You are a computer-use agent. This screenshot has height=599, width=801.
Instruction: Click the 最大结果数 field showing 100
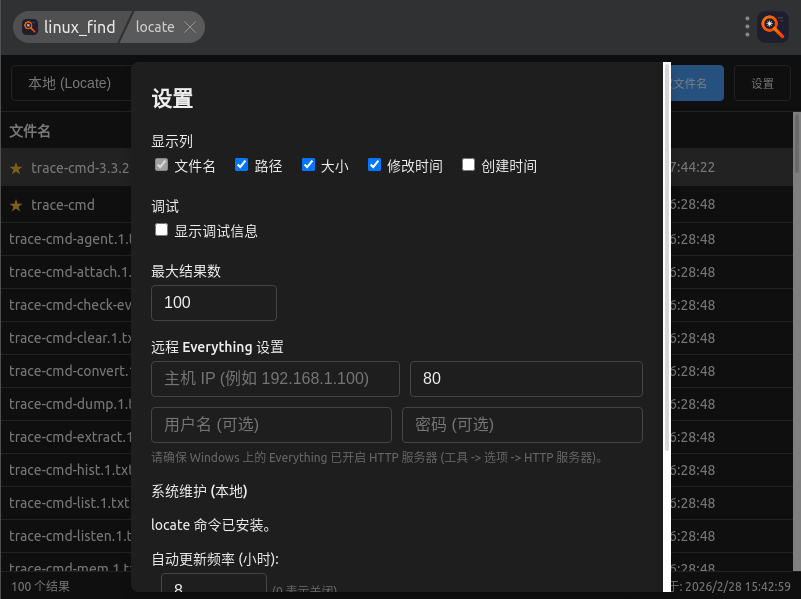(x=214, y=303)
